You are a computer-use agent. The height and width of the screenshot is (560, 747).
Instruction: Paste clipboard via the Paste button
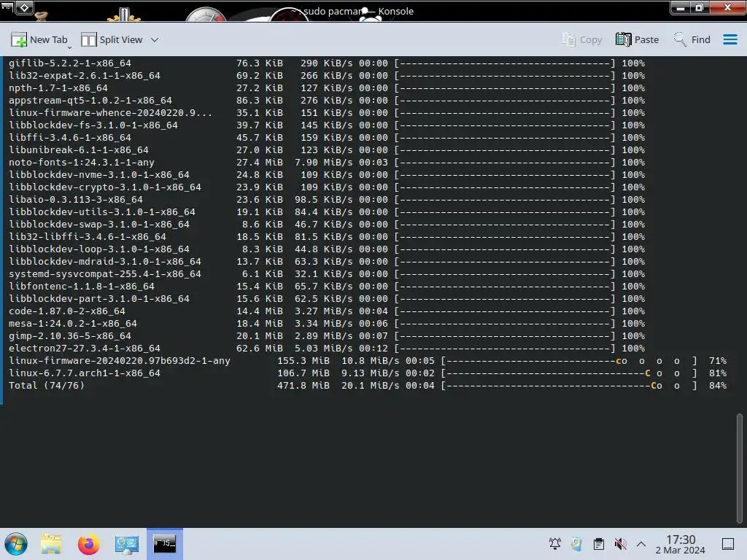click(x=637, y=40)
